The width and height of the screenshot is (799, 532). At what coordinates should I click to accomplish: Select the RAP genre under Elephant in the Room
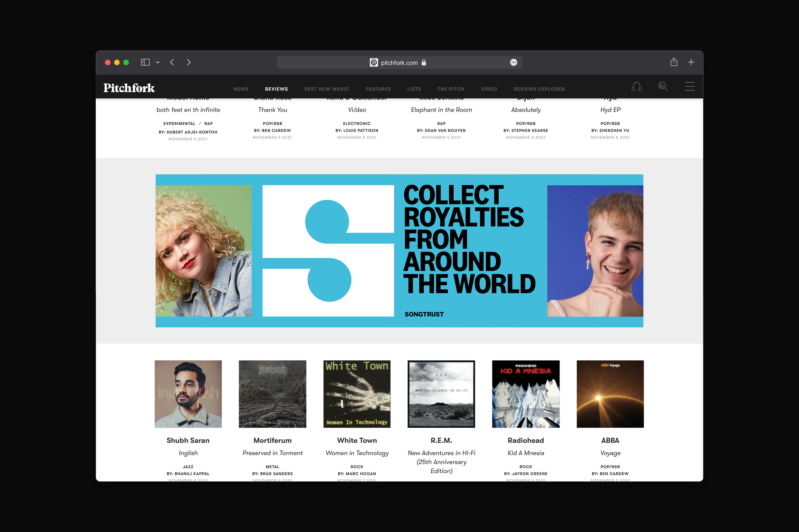[x=441, y=123]
